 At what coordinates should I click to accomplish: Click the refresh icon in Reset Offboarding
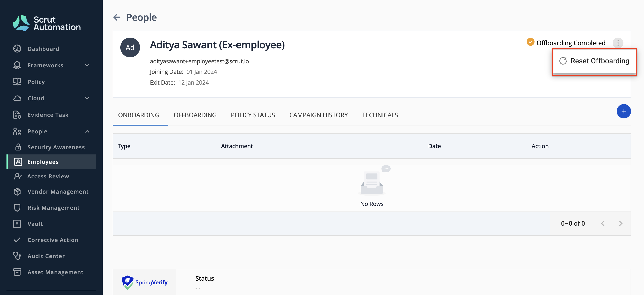[x=563, y=61]
